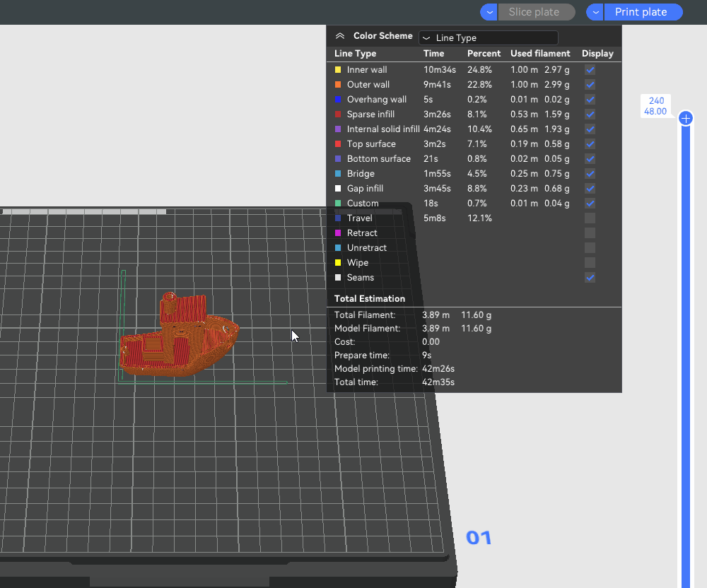Click the Slice plate button
Screen dimensions: 707x588
[534, 12]
